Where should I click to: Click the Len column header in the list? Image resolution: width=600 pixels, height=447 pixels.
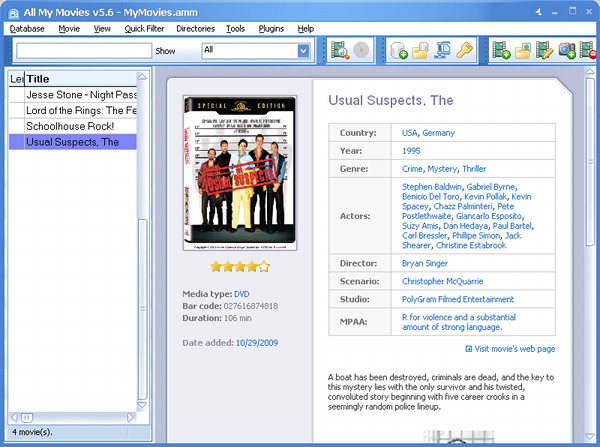tap(16, 79)
